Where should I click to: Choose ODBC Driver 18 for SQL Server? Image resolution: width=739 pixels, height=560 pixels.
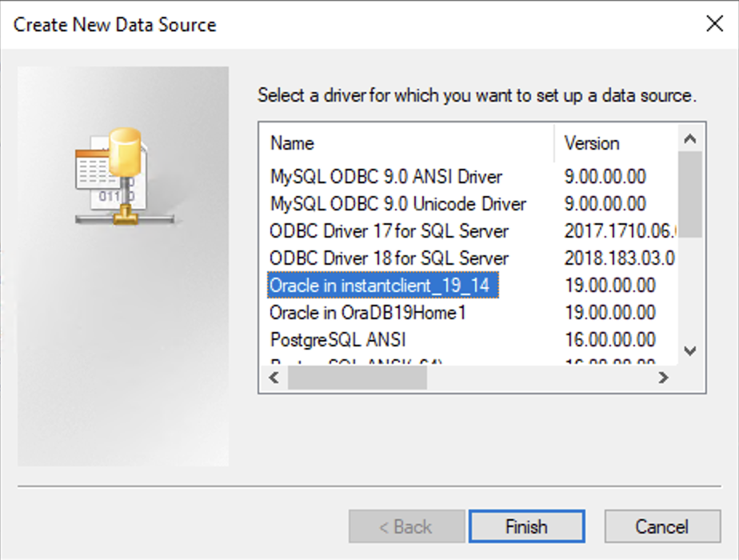click(389, 258)
